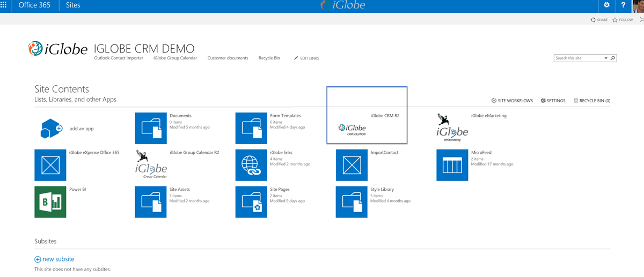Open the Site Pages library icon

point(251,202)
